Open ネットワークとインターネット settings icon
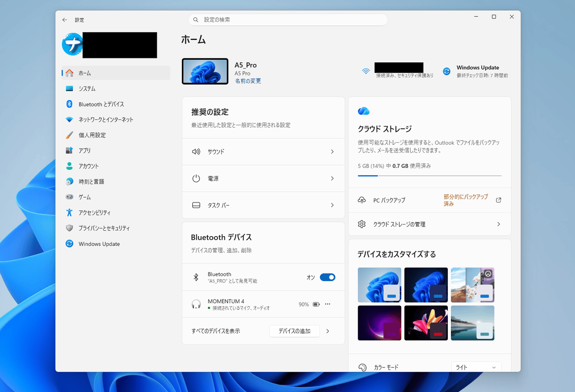The image size is (575, 392). pyautogui.click(x=69, y=119)
